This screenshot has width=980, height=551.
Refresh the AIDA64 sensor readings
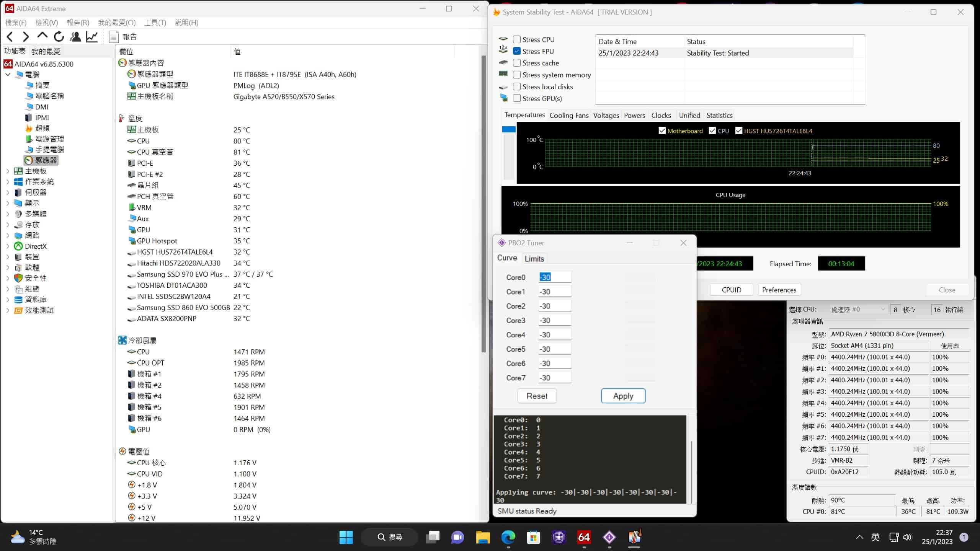click(x=59, y=37)
